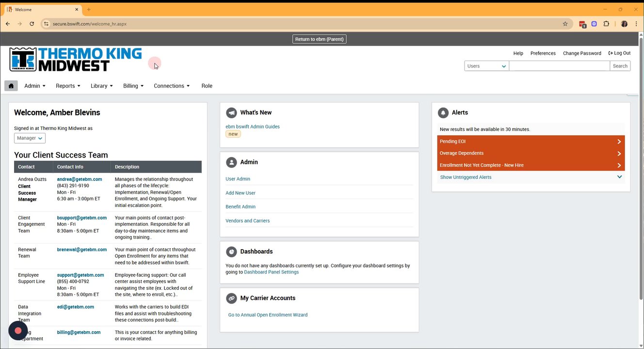This screenshot has height=349, width=644.
Task: Go to Annual Open Enrollment Wizard
Action: point(268,315)
